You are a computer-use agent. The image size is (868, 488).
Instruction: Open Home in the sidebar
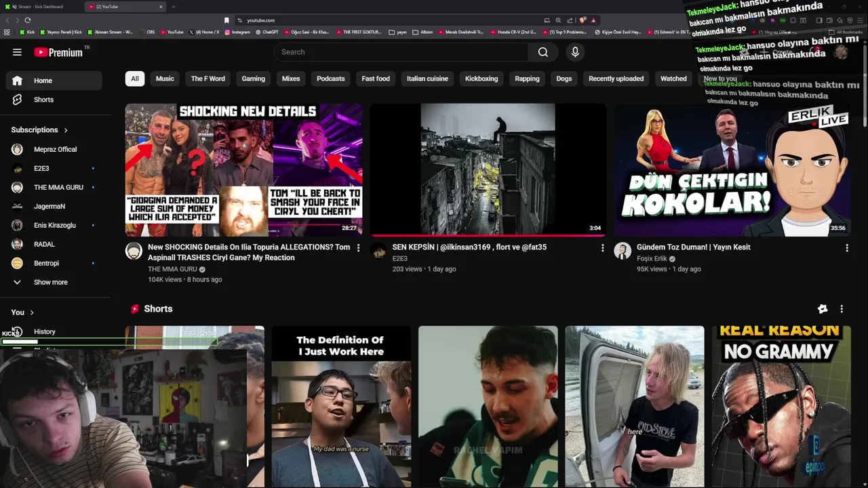54,81
